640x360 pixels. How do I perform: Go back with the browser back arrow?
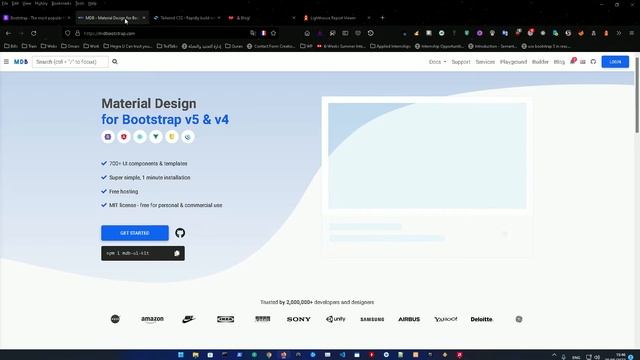[x=8, y=33]
